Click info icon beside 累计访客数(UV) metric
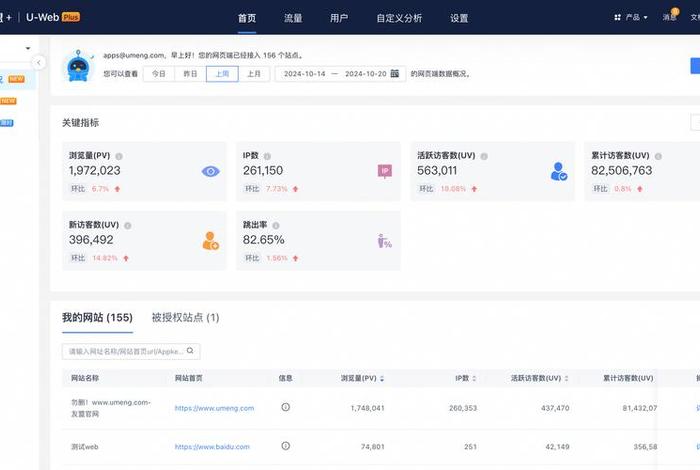700x470 pixels. [658, 156]
